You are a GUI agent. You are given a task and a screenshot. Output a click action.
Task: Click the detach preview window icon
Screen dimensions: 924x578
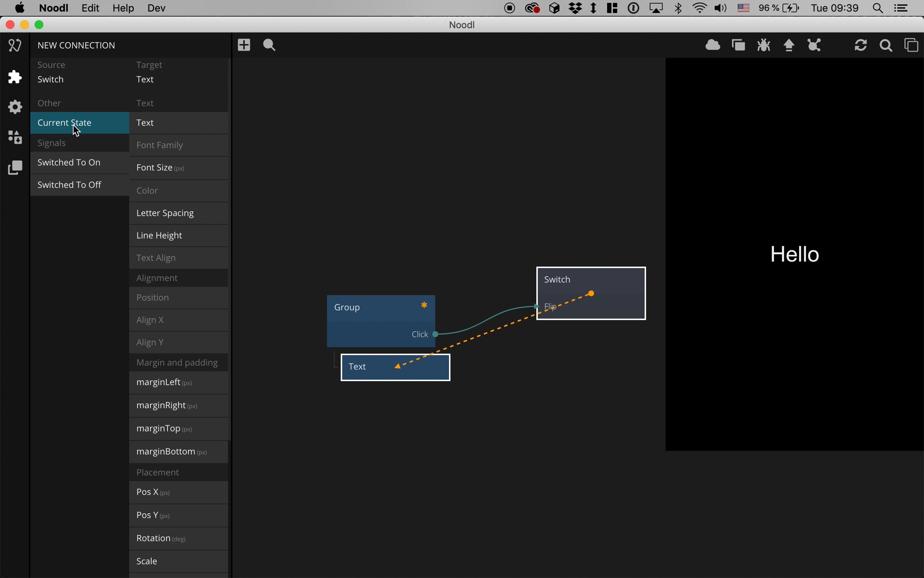[911, 45]
